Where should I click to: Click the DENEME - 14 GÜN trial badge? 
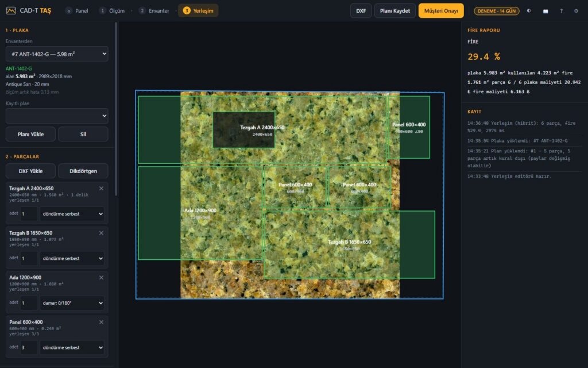click(497, 11)
